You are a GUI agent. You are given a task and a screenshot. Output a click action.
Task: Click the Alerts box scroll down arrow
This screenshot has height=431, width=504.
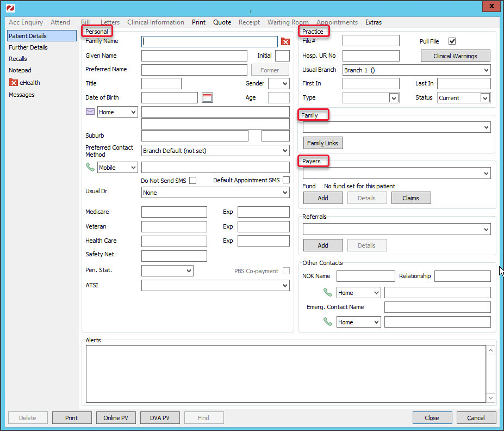click(491, 398)
